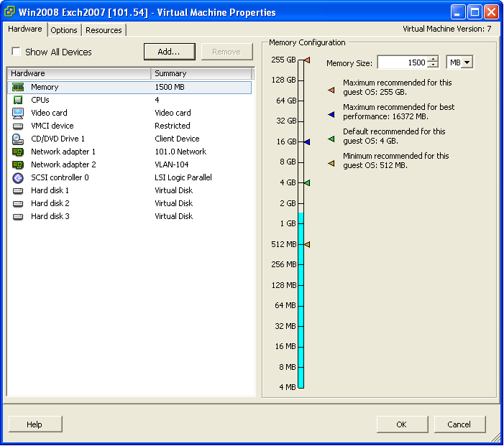Screen dimensions: 504x446
Task: Click the Hard disk 3 icon
Action: click(x=18, y=216)
